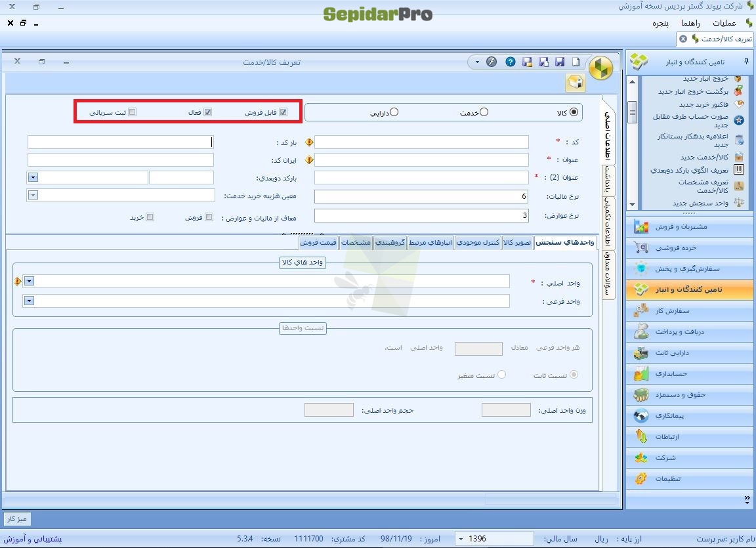The width and height of the screenshot is (756, 548).
Task: Click the فاکتور خرید جدید invoice icon
Action: (x=738, y=104)
